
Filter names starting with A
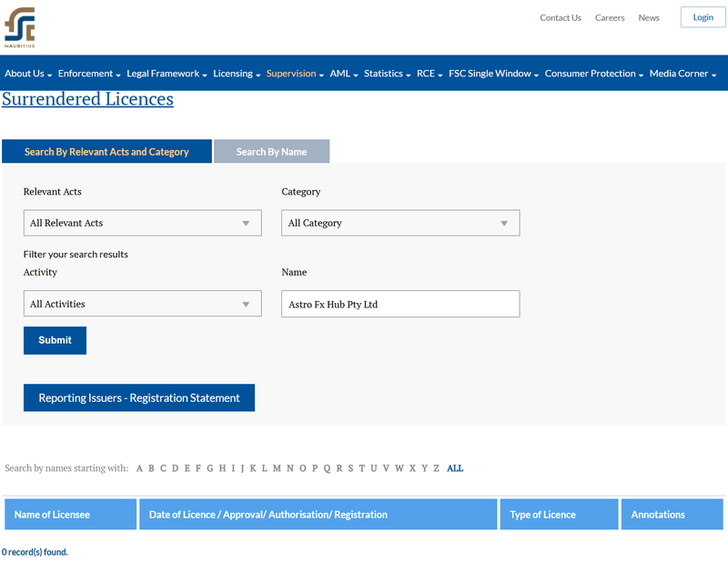coord(139,468)
